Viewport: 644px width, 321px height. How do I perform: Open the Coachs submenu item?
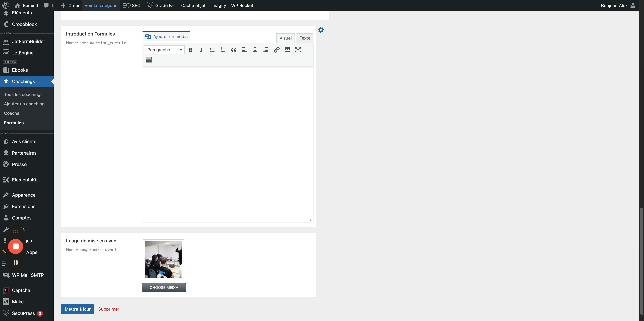12,113
